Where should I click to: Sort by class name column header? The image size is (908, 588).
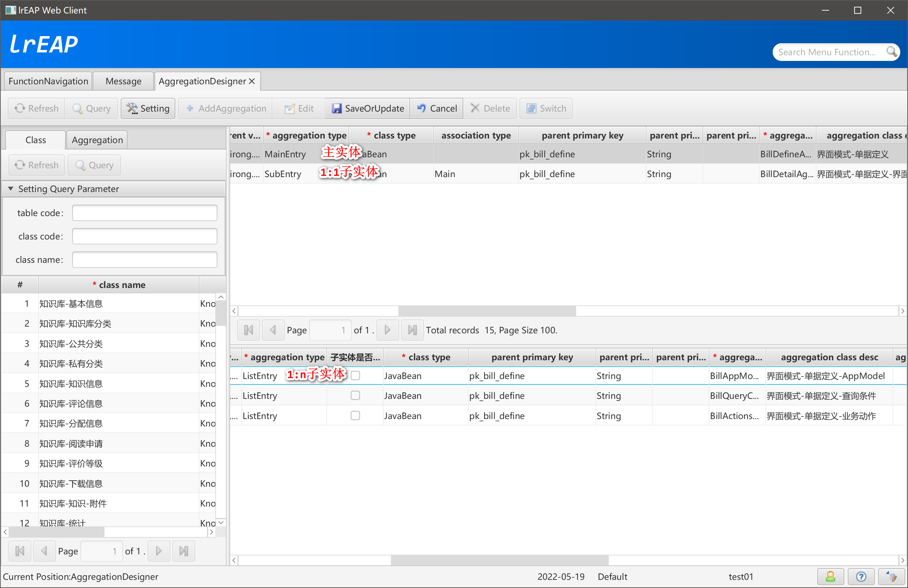(x=119, y=285)
